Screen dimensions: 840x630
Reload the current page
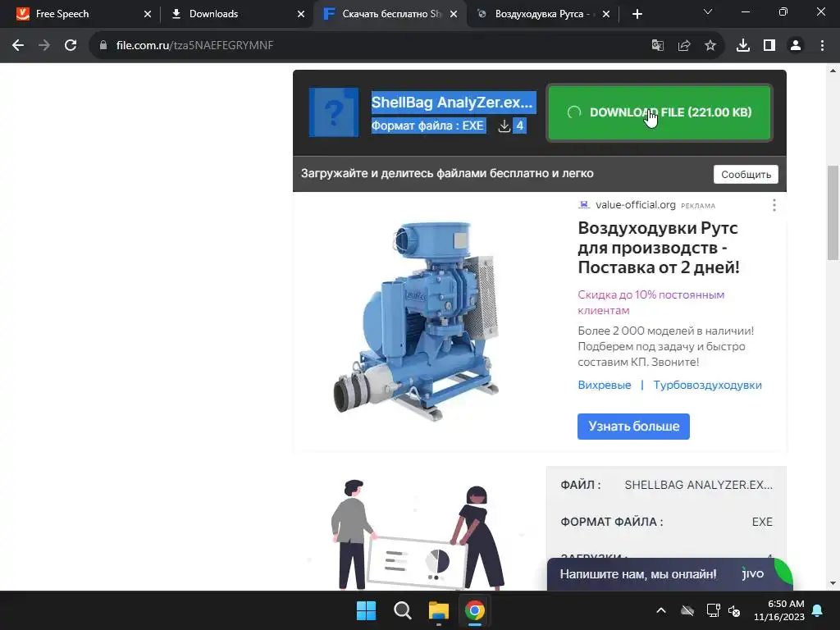(71, 46)
